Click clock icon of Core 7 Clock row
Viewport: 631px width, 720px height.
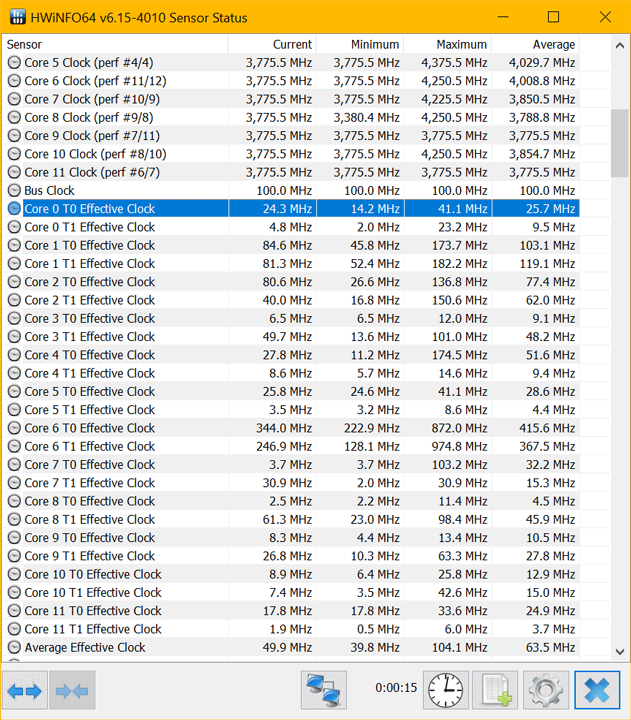click(15, 99)
